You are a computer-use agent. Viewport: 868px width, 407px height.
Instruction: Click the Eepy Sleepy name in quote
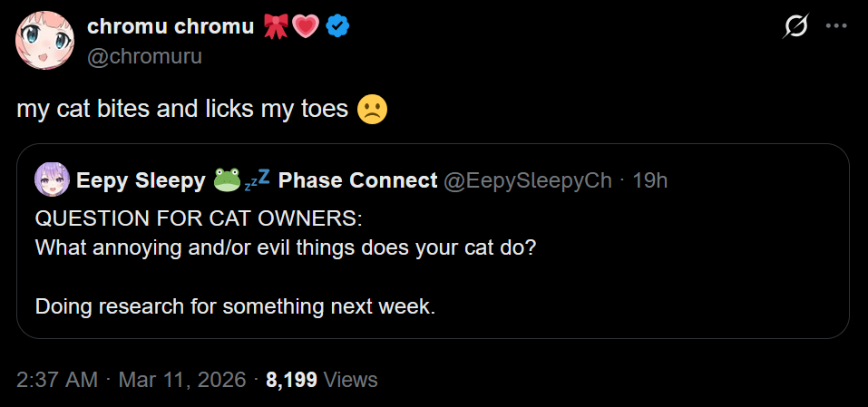point(140,180)
